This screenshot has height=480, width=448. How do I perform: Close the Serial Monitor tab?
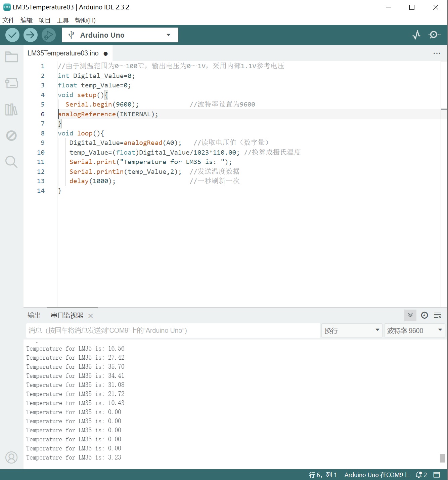click(90, 316)
